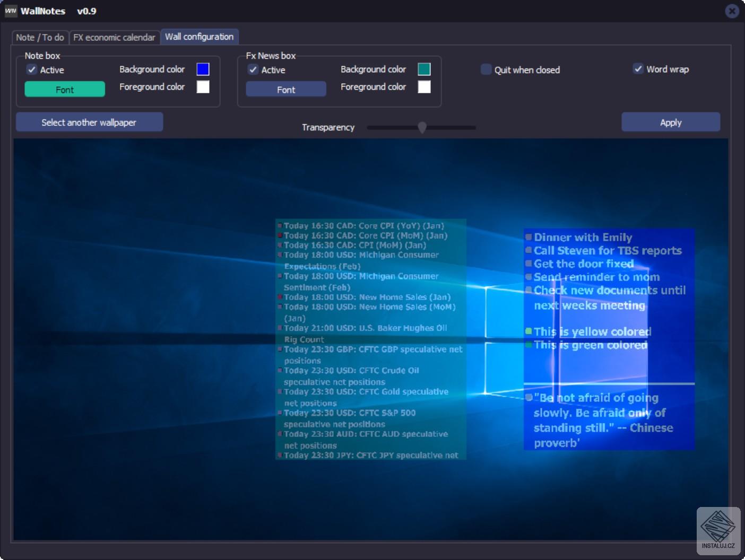The width and height of the screenshot is (745, 560).
Task: Apply the wall configuration
Action: [x=671, y=122]
